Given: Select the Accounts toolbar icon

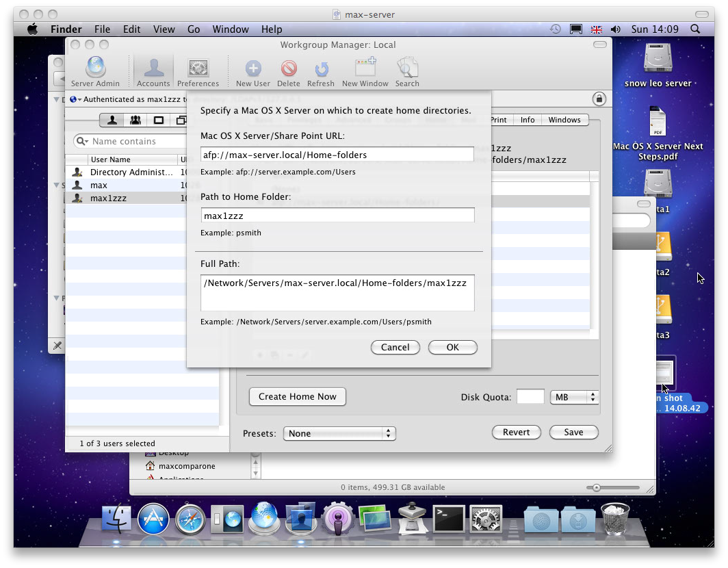Looking at the screenshot, I should pyautogui.click(x=153, y=72).
